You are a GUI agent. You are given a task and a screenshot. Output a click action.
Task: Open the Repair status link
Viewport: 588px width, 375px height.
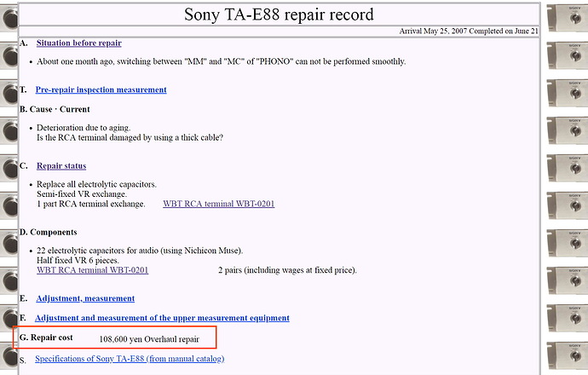(61, 165)
